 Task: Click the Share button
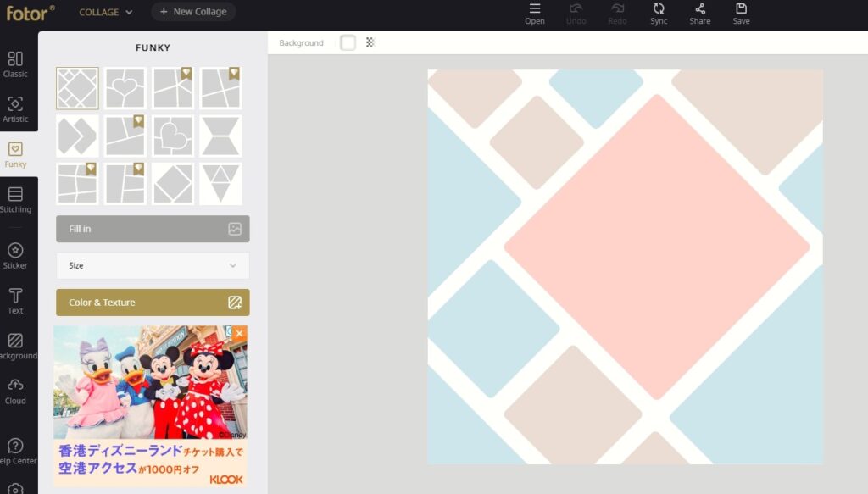click(x=699, y=14)
